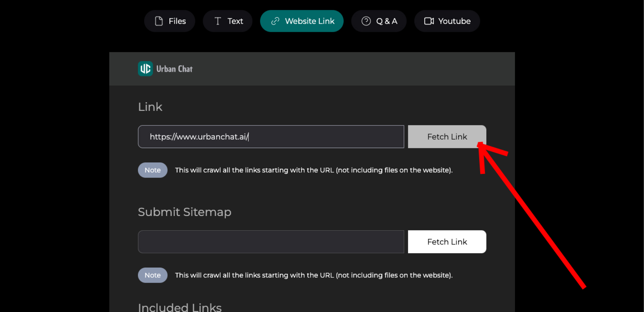The width and height of the screenshot is (644, 312).
Task: Select the Website Link tab
Action: [302, 21]
